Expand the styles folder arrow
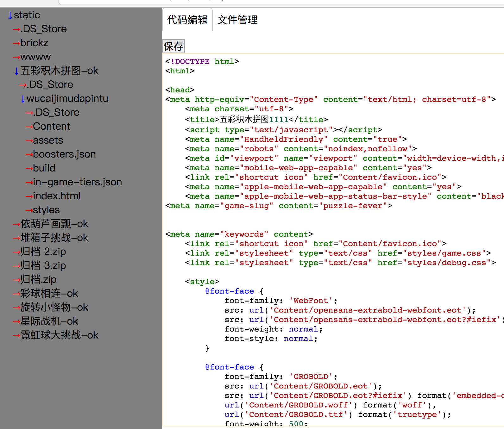Image resolution: width=504 pixels, height=429 pixels. point(29,210)
